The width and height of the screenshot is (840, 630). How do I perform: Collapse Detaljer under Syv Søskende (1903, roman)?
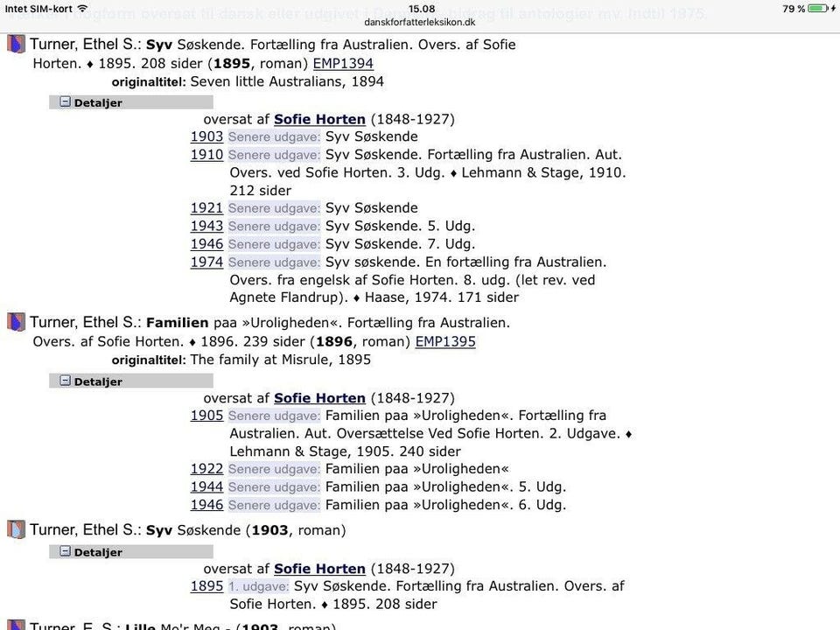(x=65, y=551)
